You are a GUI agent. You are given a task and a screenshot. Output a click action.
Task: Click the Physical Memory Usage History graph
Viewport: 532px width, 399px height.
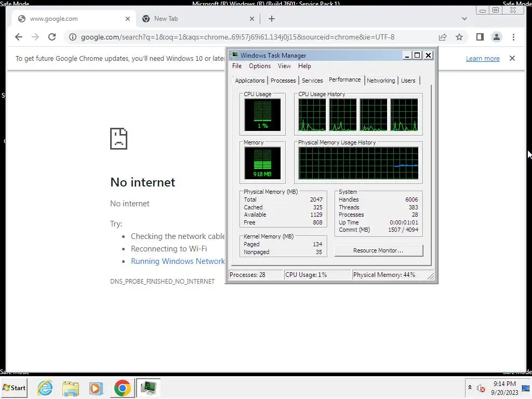click(358, 163)
